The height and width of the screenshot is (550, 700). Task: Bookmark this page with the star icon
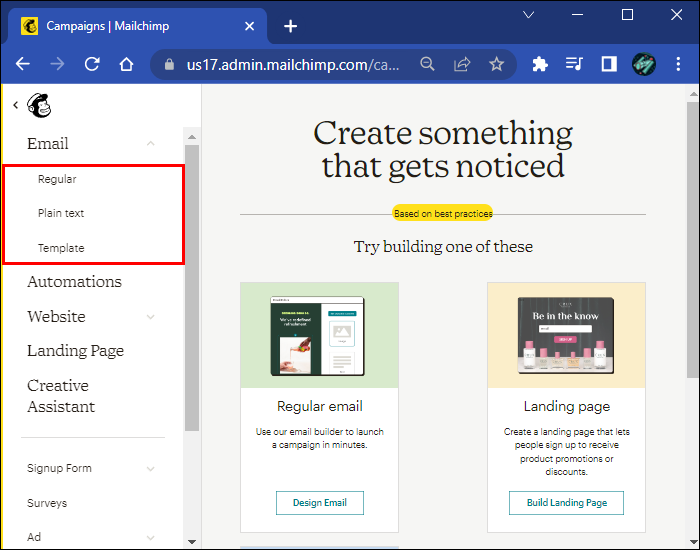coord(496,64)
